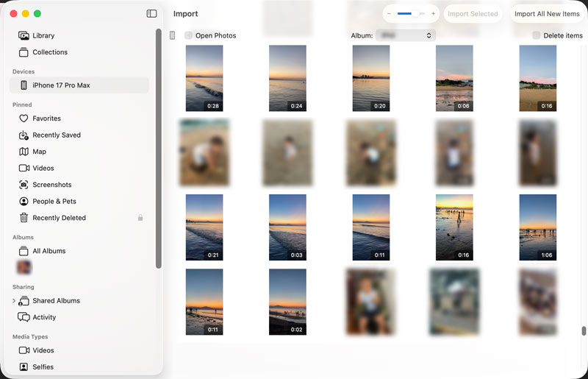Enable the Open Photos checkbox
588x379 pixels.
[188, 35]
